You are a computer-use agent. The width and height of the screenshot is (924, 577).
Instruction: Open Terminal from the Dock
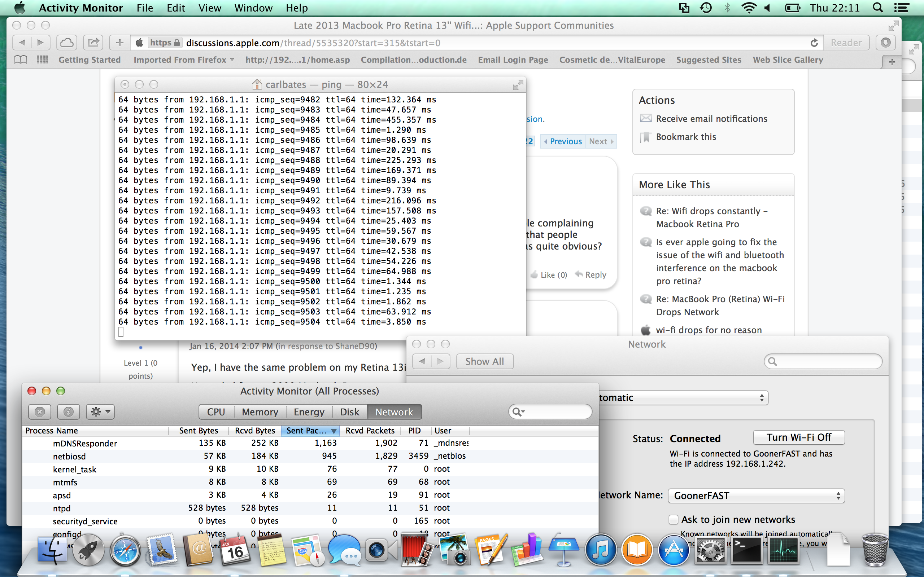[746, 551]
